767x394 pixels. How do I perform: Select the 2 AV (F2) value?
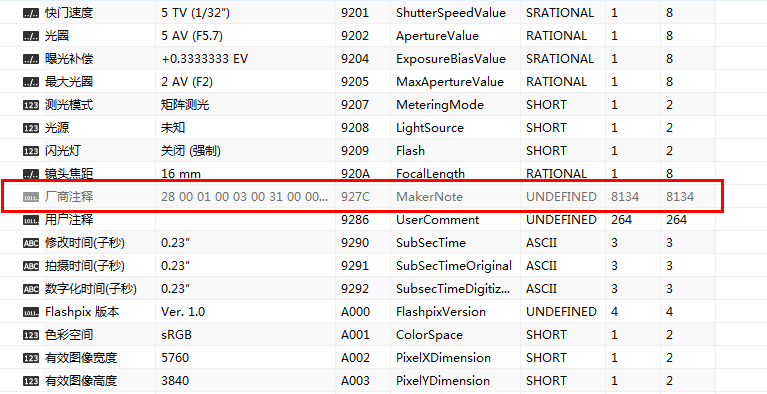click(187, 82)
